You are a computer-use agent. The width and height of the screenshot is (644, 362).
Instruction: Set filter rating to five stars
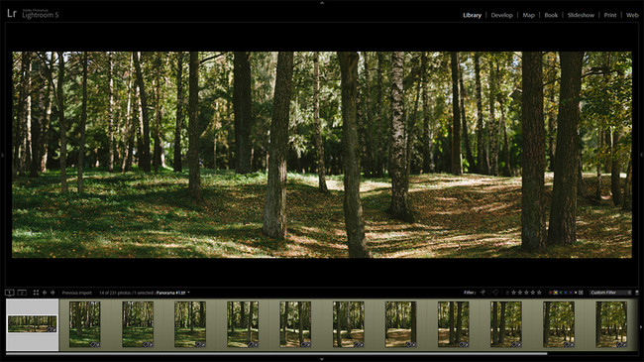click(539, 293)
